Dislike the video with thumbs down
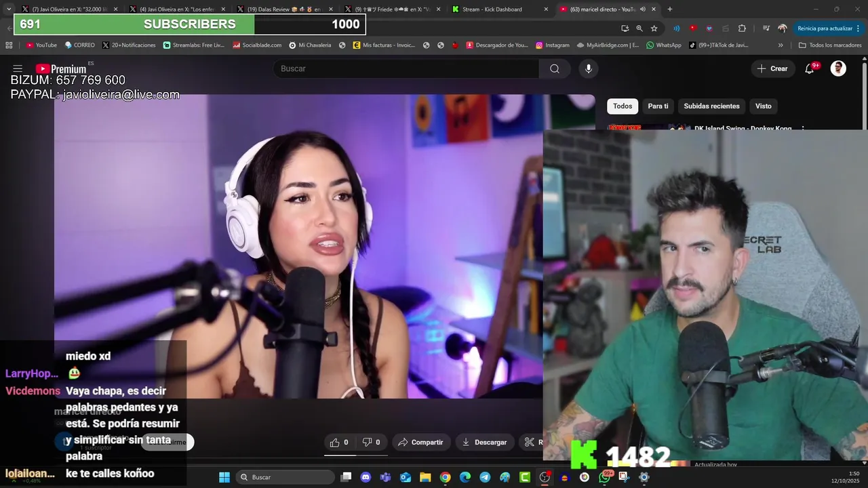 372,442
